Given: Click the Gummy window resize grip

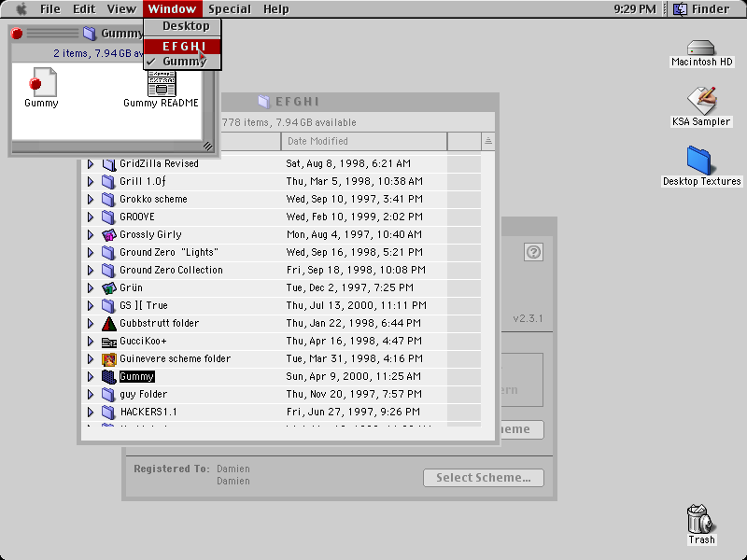Looking at the screenshot, I should [x=207, y=146].
